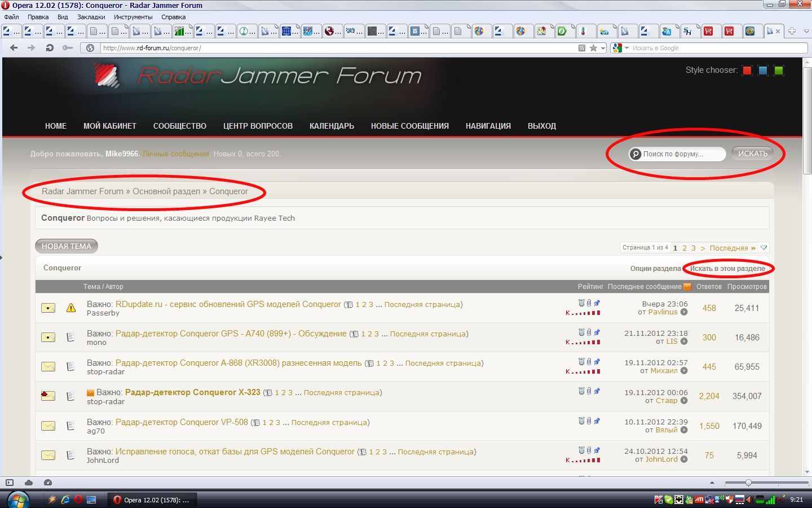Open last post arrow beside Pavlinus

684,312
